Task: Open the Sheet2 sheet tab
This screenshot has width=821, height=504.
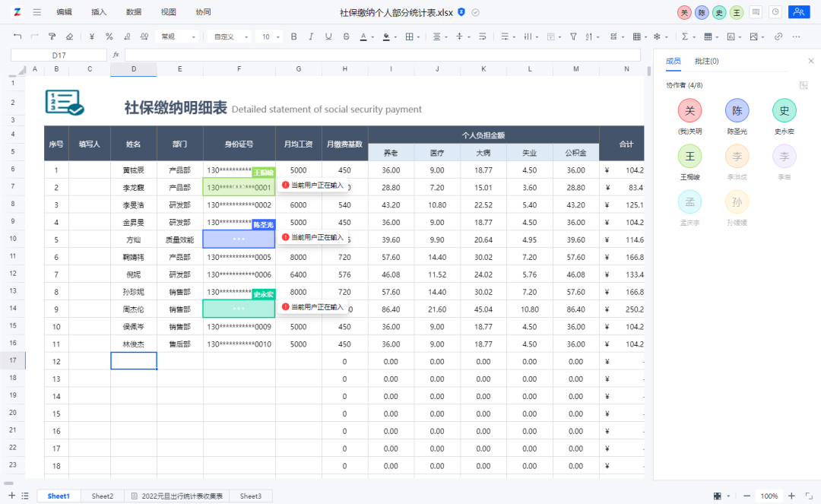Action: click(x=102, y=496)
